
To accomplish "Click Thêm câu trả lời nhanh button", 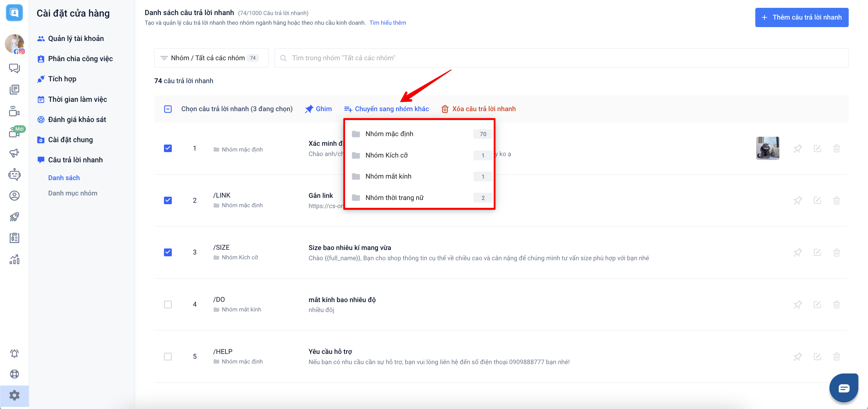I will coord(801,17).
